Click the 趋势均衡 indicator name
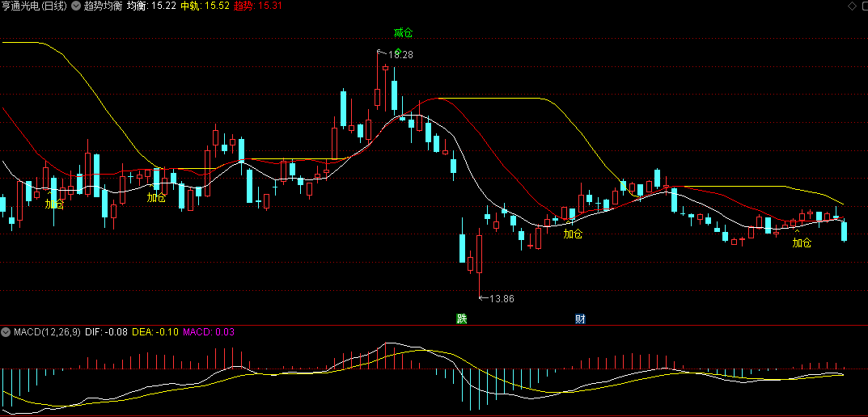This screenshot has width=868, height=417. point(103,6)
